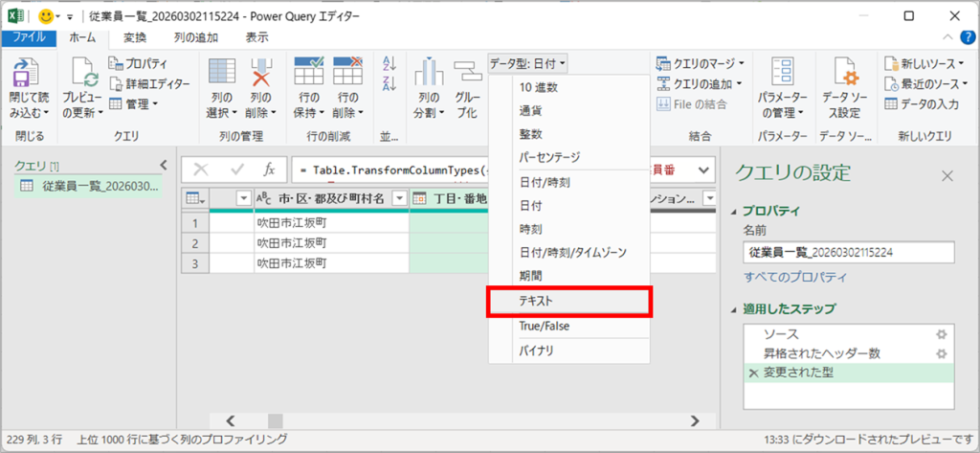Viewport: 980px width, 453px height.
Task: Click the 閉じて読み込む (Close & Load) icon
Action: click(25, 75)
